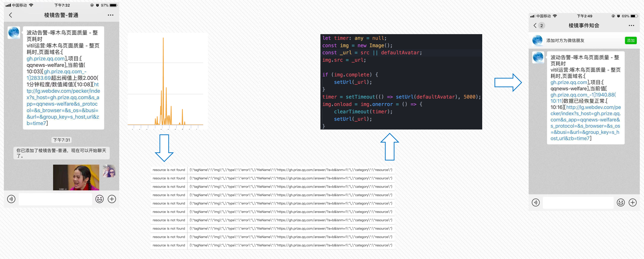The image size is (644, 259).
Task: Open the gh.prize.qq.com link in left alert
Action: [46, 58]
